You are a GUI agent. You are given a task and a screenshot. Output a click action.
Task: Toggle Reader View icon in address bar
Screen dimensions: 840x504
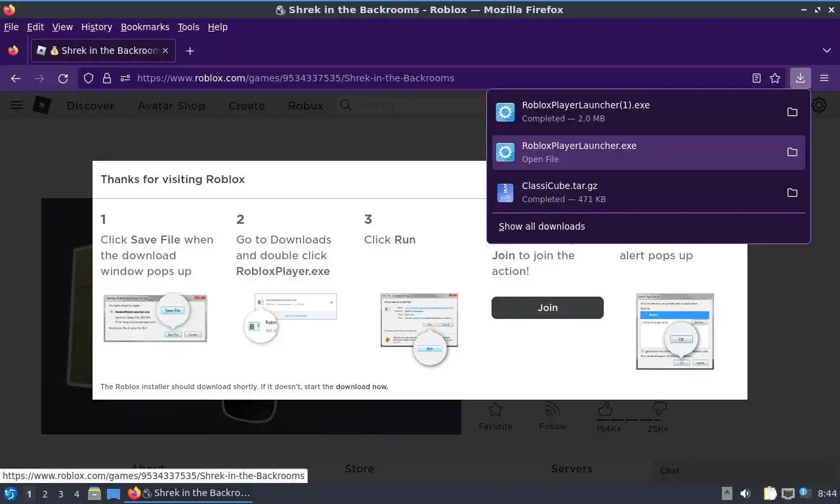pos(757,78)
